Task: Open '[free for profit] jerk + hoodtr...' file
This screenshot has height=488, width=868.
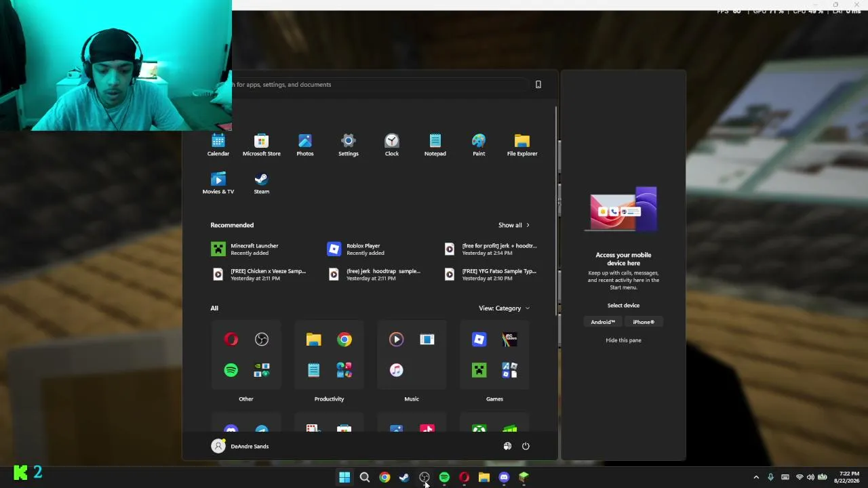Action: click(x=490, y=249)
